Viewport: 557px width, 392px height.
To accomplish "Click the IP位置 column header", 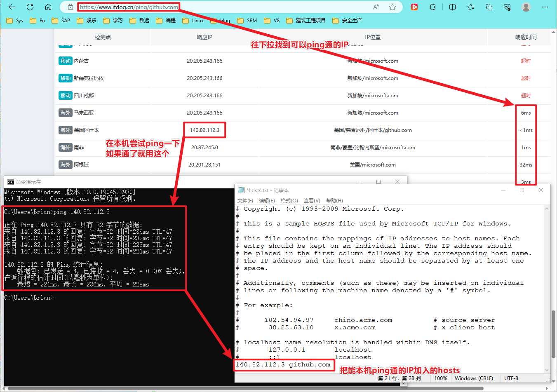I will coord(373,37).
